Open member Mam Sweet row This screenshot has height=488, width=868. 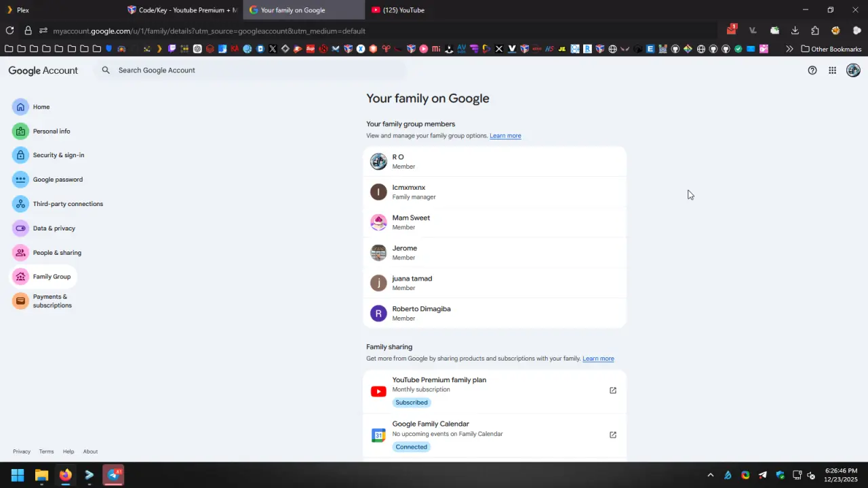coord(495,222)
